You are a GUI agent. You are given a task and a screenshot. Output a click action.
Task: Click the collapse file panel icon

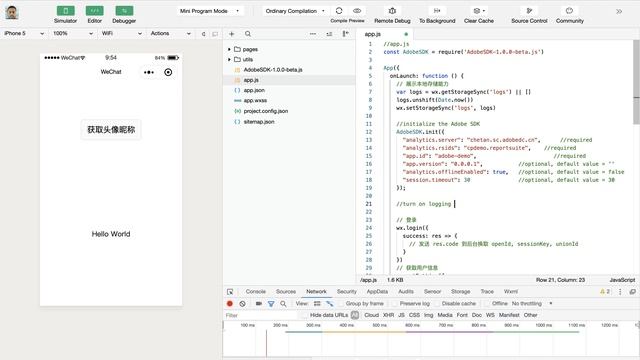(x=345, y=34)
